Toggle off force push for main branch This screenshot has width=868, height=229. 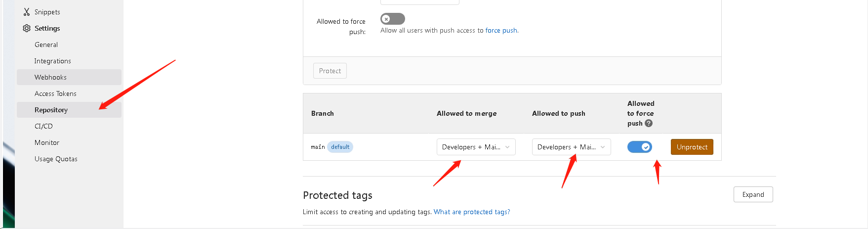[639, 147]
